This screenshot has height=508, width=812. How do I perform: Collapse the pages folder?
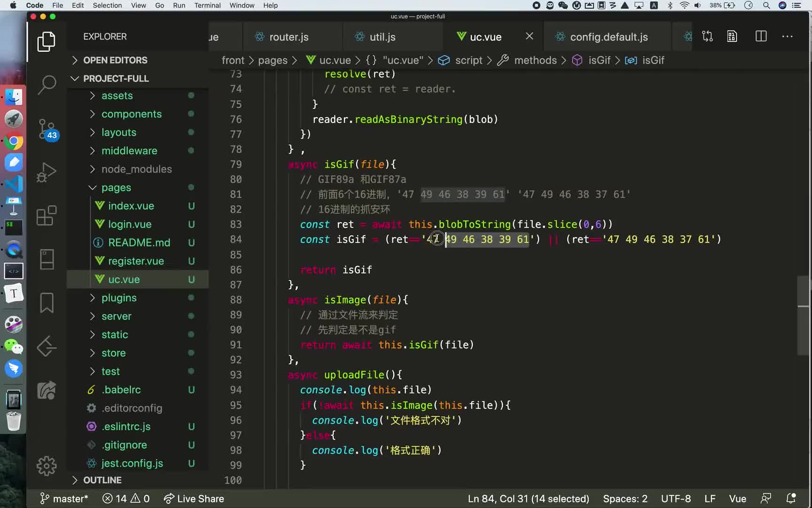(x=116, y=187)
